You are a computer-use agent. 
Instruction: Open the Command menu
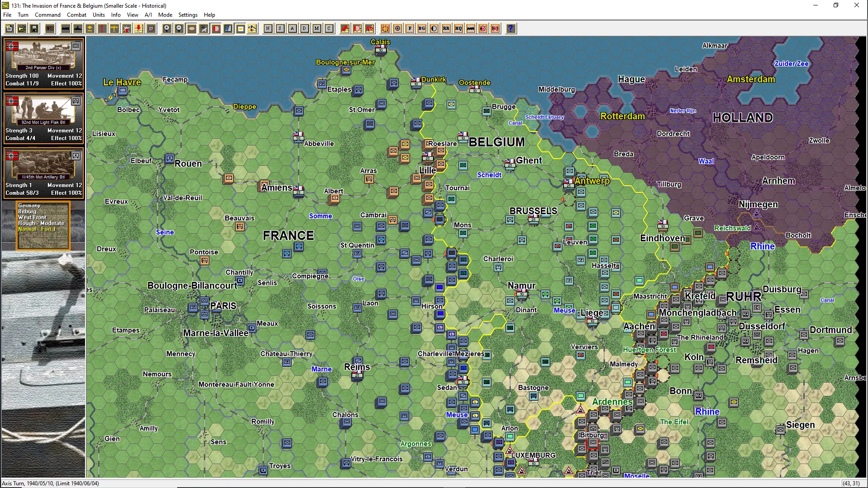pyautogui.click(x=47, y=15)
